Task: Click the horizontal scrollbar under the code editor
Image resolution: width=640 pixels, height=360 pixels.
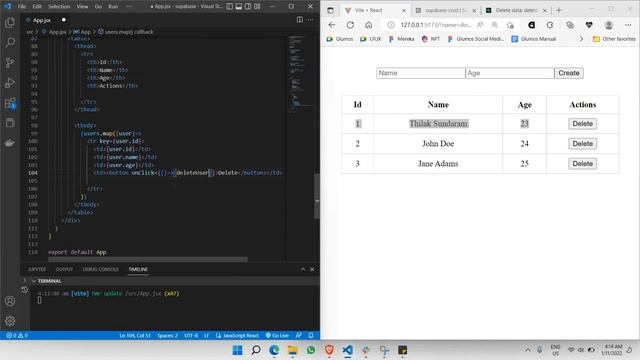Action: (148, 260)
